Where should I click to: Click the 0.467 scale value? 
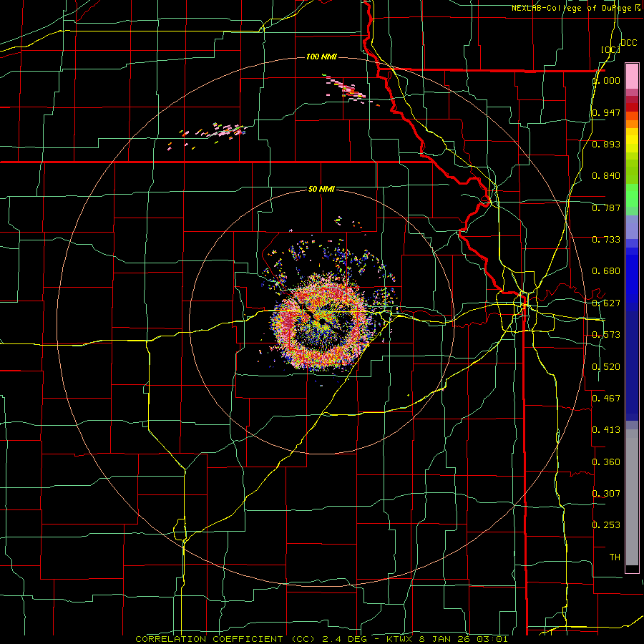pyautogui.click(x=606, y=398)
